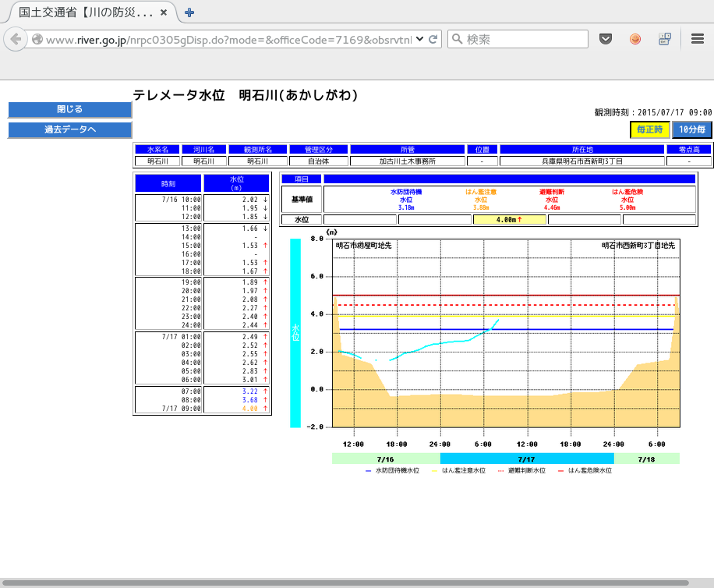Click the 自治体 cell
The width and height of the screenshot is (714, 588).
319,161
